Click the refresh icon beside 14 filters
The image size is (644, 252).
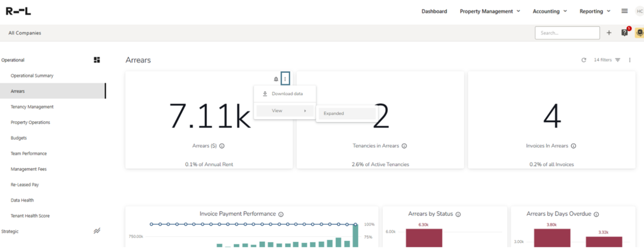(x=584, y=60)
